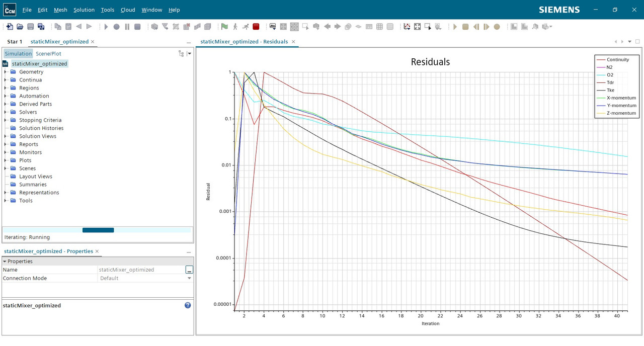Expand the Plots node
Image resolution: width=644 pixels, height=346 pixels.
pos(6,160)
